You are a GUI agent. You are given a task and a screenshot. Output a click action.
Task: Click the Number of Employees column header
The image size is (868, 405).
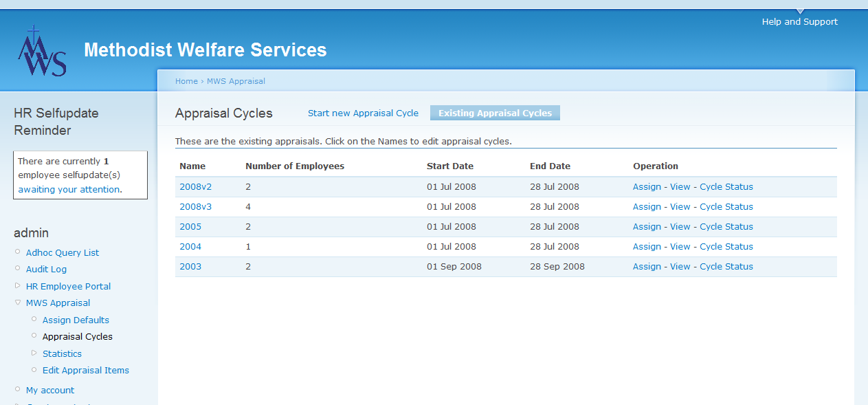(x=295, y=166)
